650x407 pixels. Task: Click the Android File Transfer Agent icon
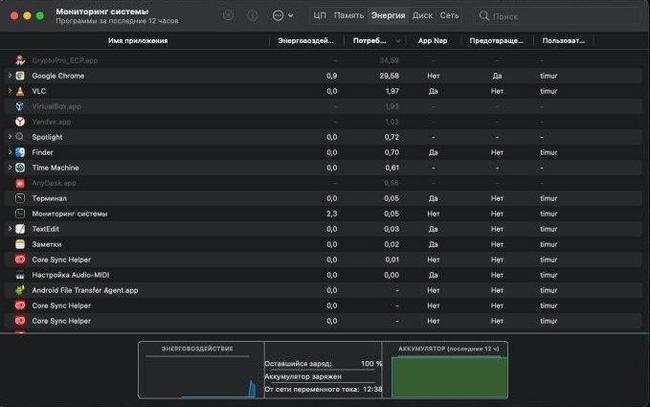point(21,290)
